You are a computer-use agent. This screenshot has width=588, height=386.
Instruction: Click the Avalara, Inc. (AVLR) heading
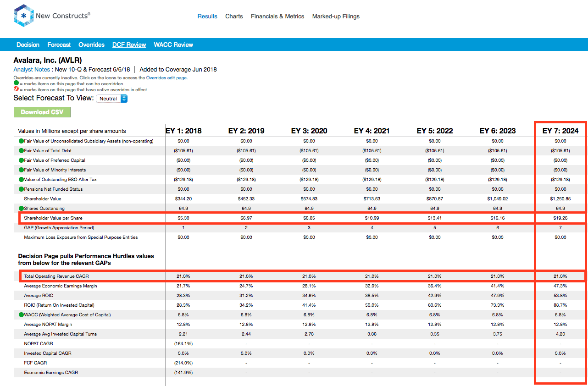(x=48, y=60)
